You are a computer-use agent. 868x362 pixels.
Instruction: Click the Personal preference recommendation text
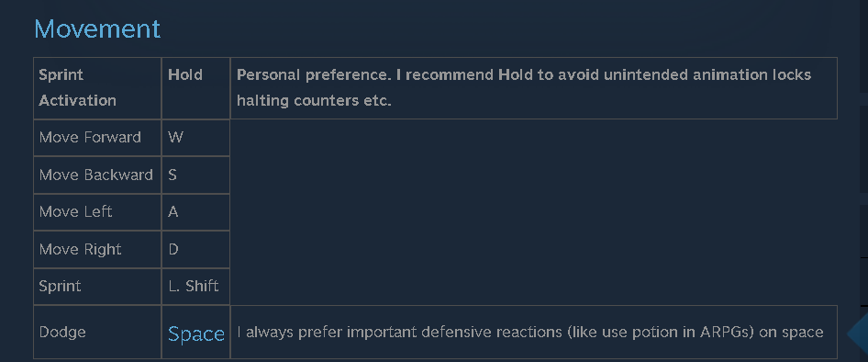pos(524,88)
